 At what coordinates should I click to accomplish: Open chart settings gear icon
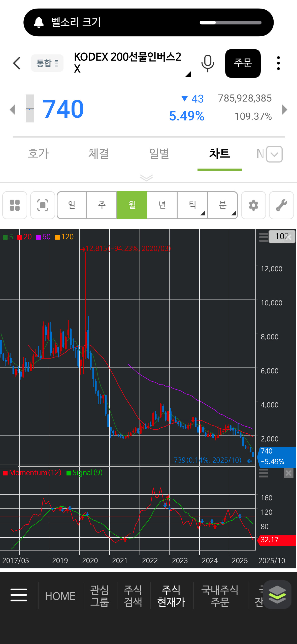[253, 205]
